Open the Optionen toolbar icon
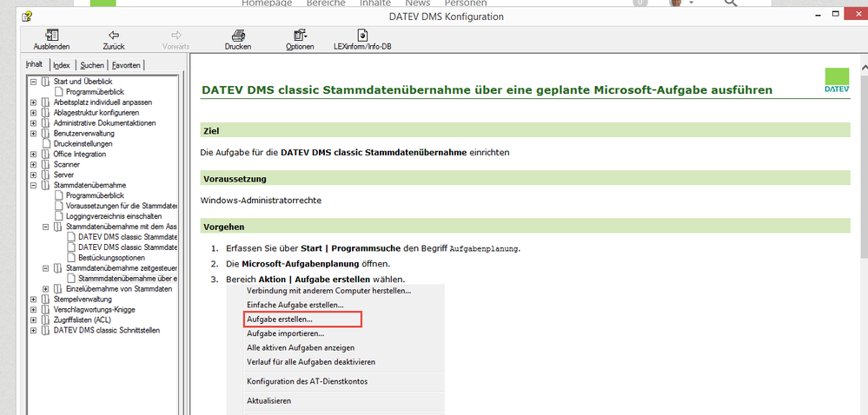868x415 pixels. [300, 35]
